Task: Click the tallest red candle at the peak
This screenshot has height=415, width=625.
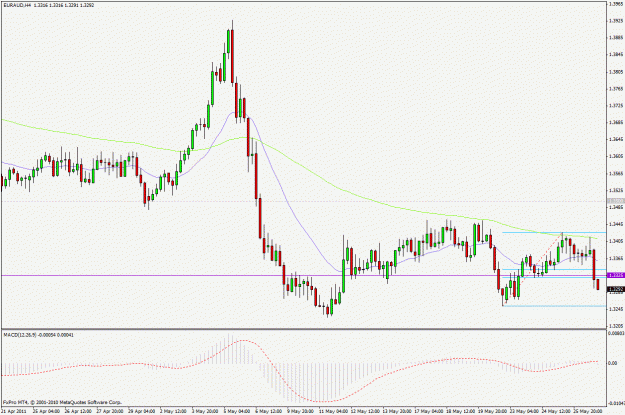Action: [x=232, y=56]
